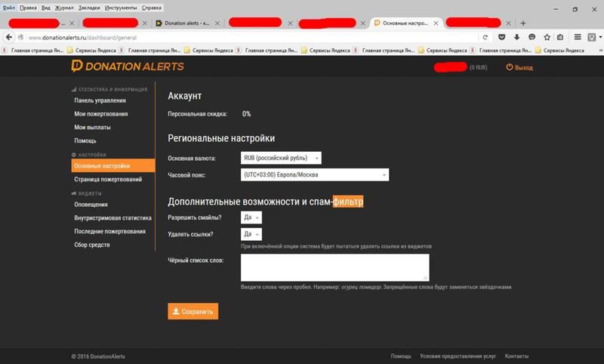Screen dimensions: 604x364
Task: Click the Сохранить button
Action: [x=193, y=311]
